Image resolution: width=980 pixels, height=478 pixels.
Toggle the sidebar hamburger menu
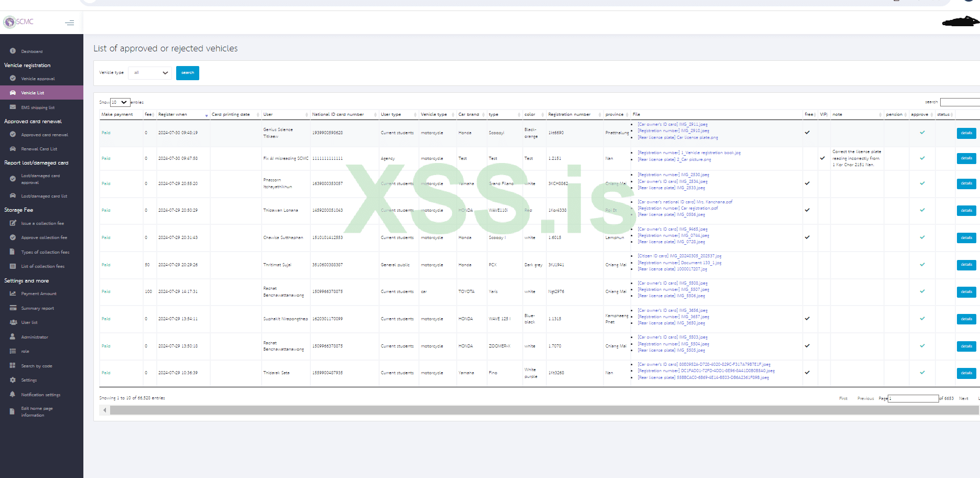point(69,23)
